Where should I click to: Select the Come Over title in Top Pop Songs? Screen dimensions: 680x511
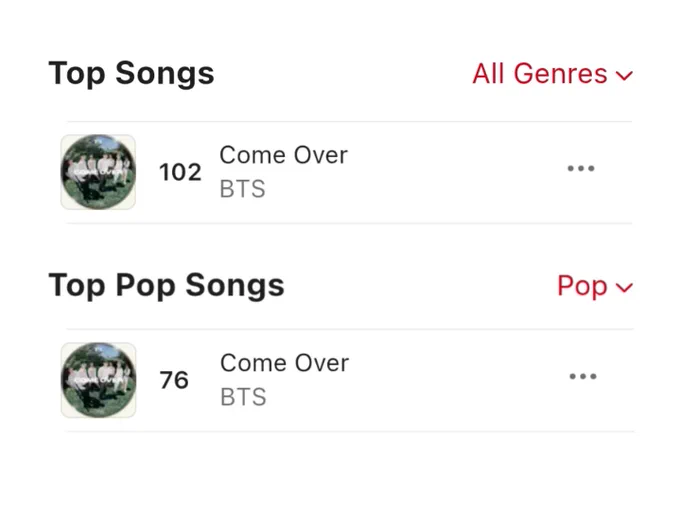284,363
